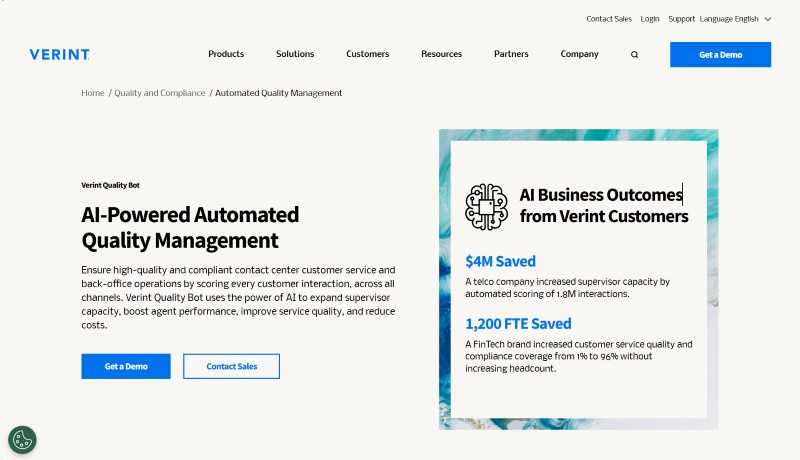
Task: Click Get a Demo in header
Action: (720, 55)
